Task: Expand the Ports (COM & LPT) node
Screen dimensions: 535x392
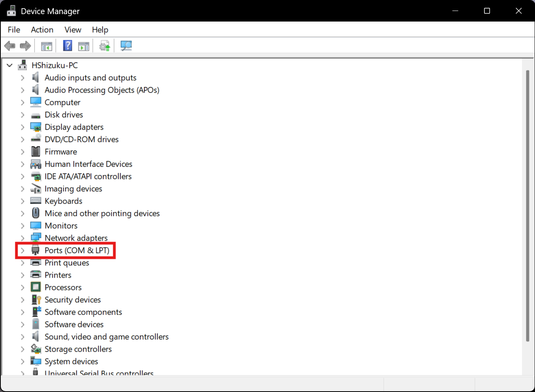Action: coord(23,251)
